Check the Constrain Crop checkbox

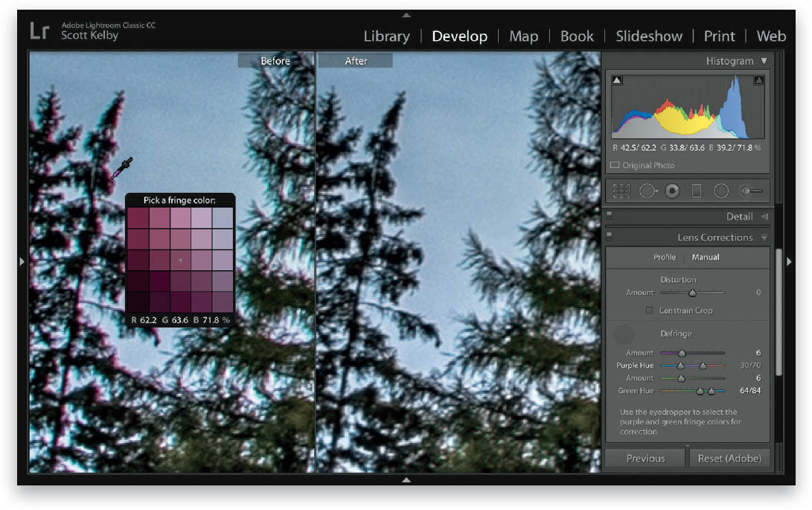[649, 310]
